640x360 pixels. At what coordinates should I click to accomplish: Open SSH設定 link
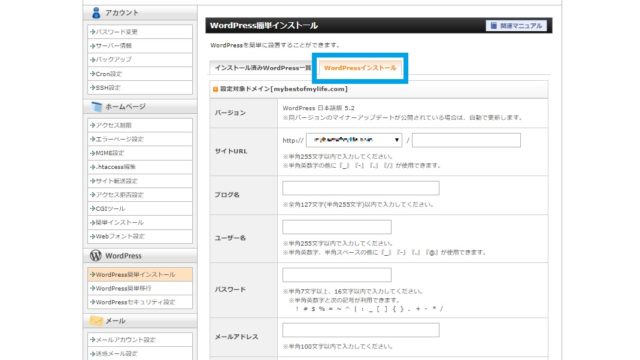click(140, 88)
